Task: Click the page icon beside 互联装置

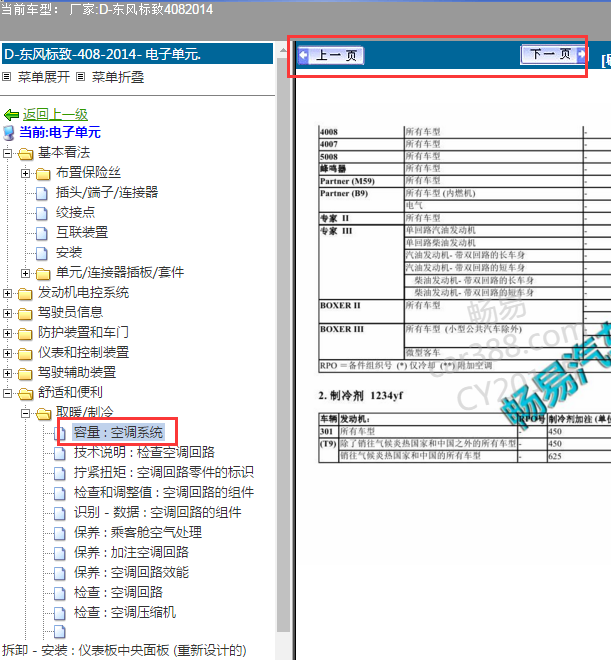Action: tap(42, 233)
